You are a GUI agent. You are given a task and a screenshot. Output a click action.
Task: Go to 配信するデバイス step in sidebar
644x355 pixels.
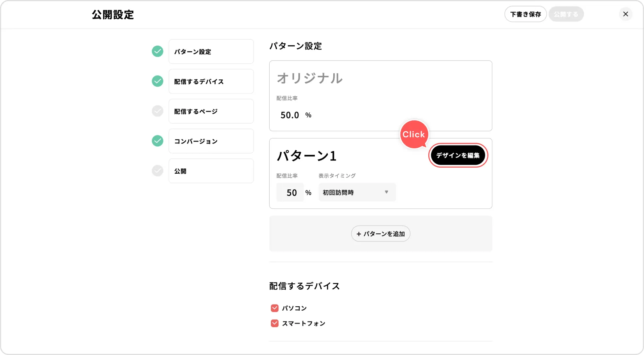[211, 81]
